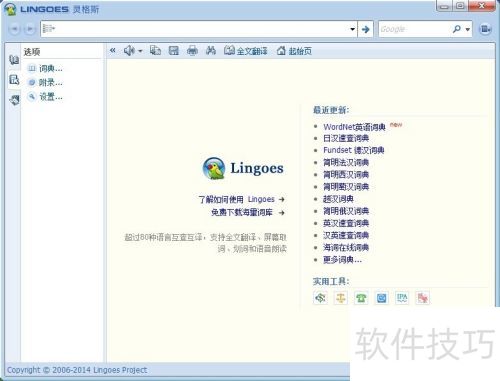This screenshot has height=381, width=500.
Task: Open the bottom icon in the left sidebar strip
Action: tap(14, 100)
